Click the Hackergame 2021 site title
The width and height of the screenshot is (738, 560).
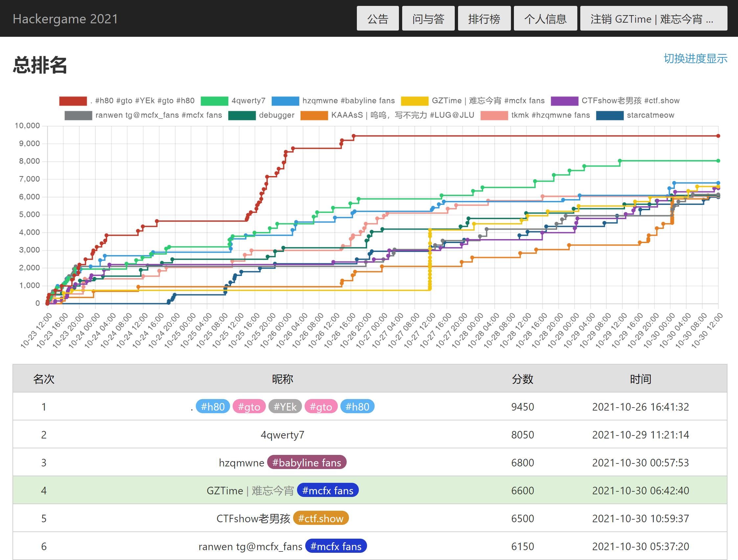65,19
